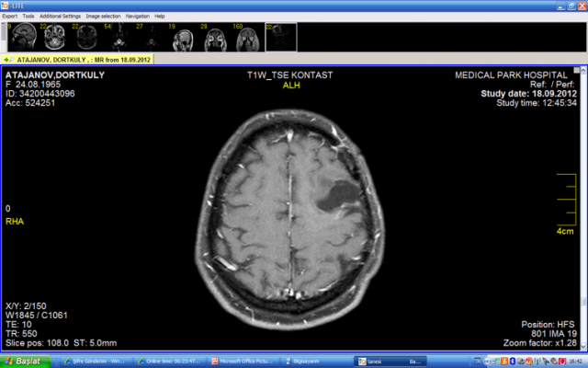Viewport: 588px width, 368px height.
Task: Click the TR language indicator in tray
Action: 478,362
